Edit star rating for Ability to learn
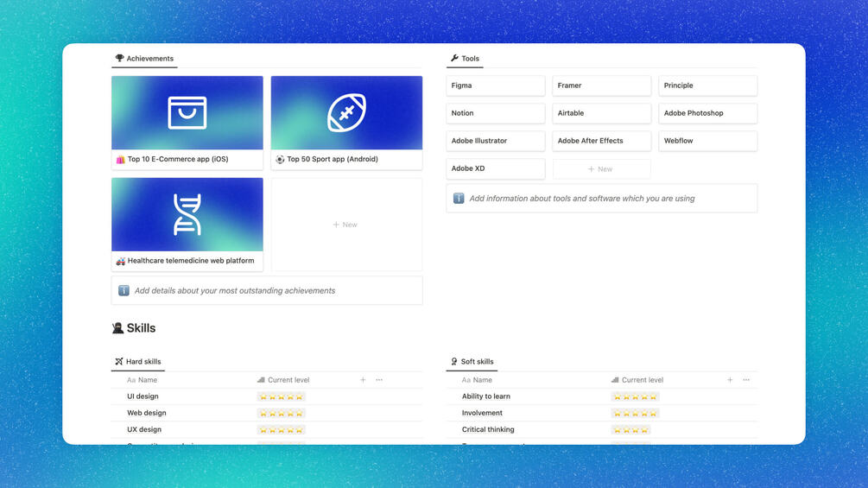 [635, 396]
